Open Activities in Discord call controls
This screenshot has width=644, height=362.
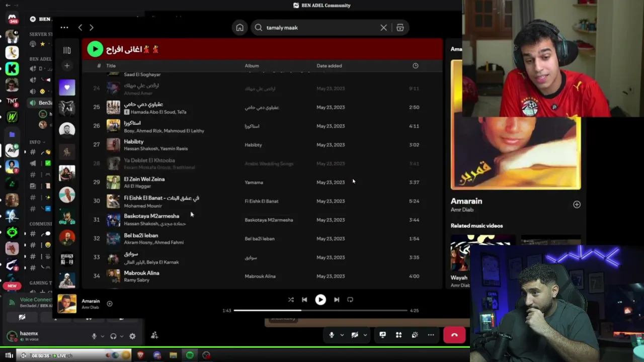click(x=398, y=335)
